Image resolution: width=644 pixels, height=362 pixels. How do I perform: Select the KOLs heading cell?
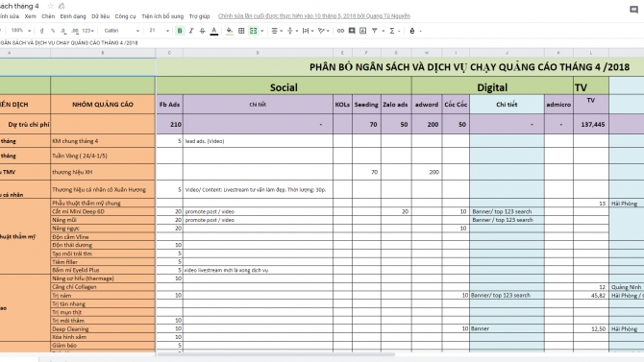(x=342, y=105)
